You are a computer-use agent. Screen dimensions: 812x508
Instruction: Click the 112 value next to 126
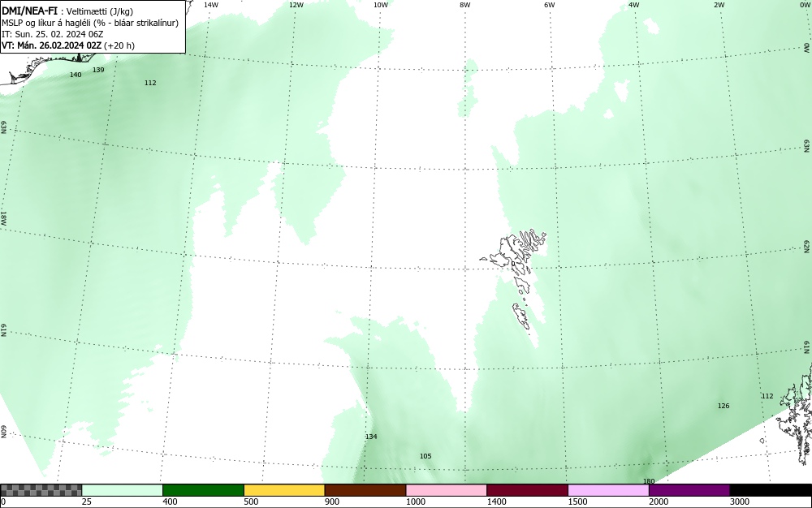coord(767,396)
